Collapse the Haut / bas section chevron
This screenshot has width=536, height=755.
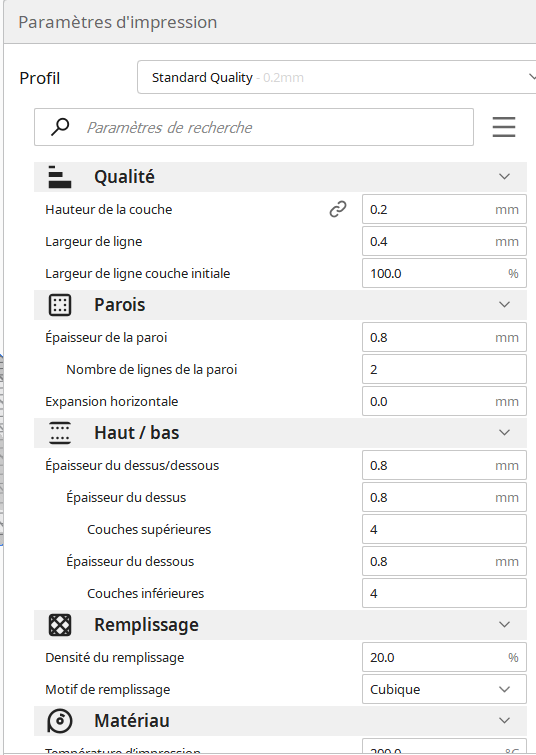point(504,433)
